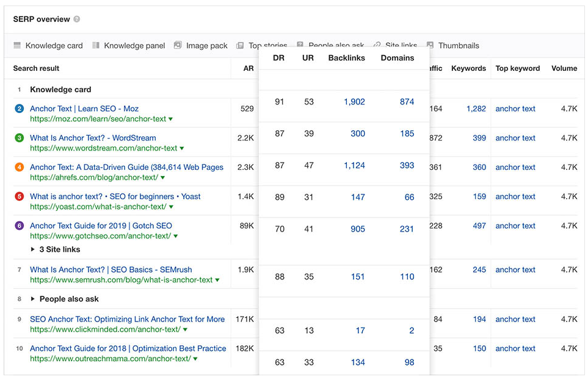Open dropdown arrow beside yoast.com URL
Screen dimensions: 588x382
pyautogui.click(x=172, y=207)
